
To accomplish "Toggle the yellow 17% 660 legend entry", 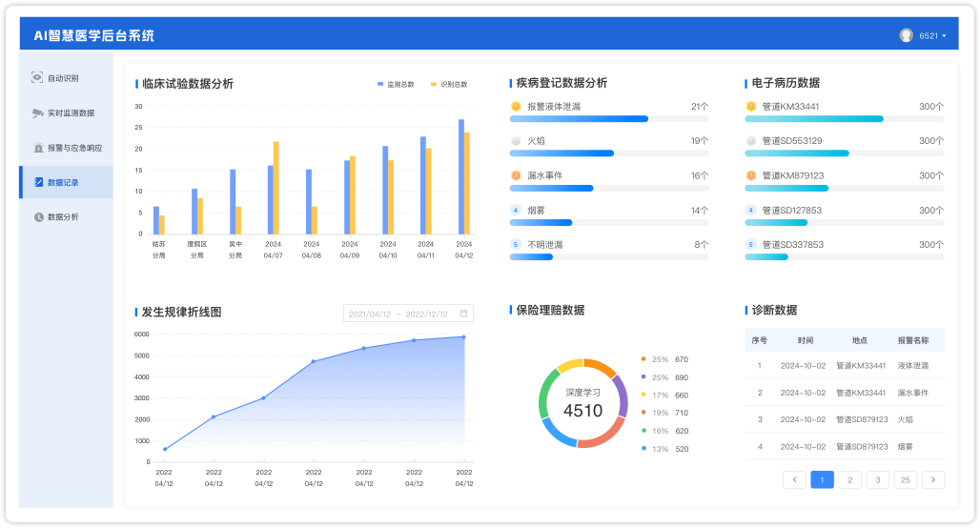I will (x=665, y=395).
